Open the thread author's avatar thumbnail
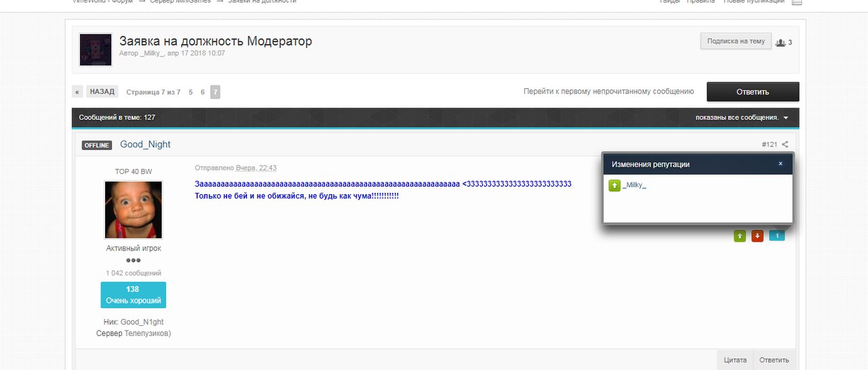The image size is (868, 370). click(x=96, y=50)
